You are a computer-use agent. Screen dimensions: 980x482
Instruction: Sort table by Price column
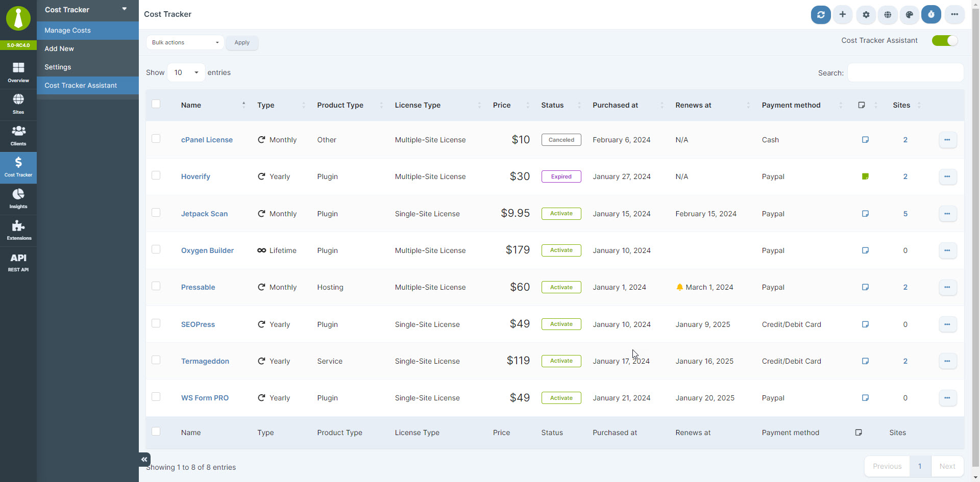pyautogui.click(x=511, y=105)
